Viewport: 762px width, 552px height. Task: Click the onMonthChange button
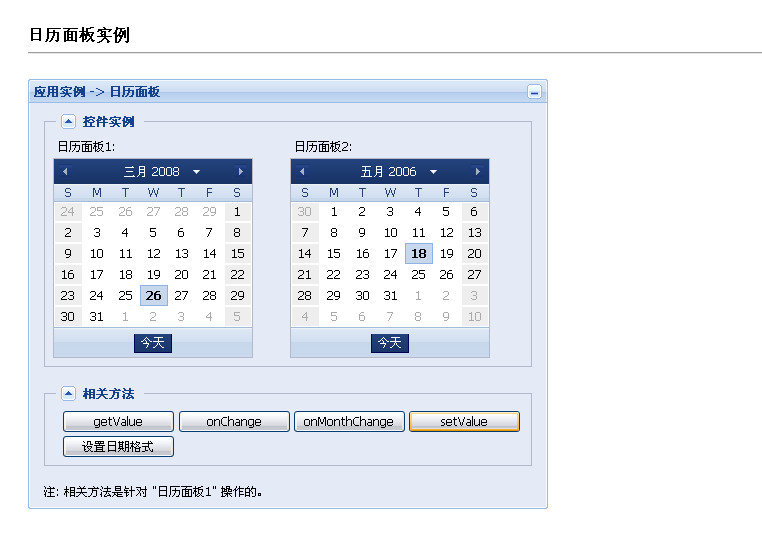[x=349, y=422]
